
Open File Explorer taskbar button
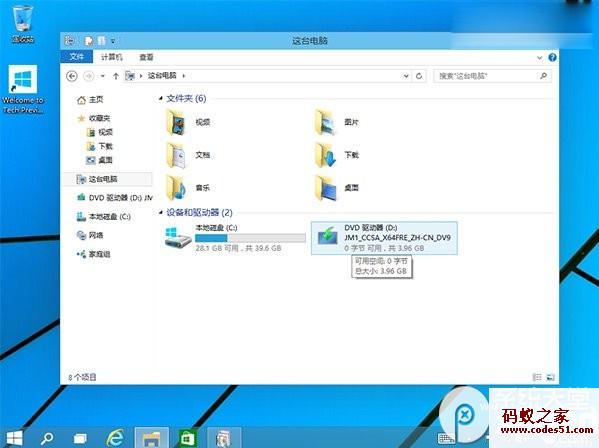(151, 438)
